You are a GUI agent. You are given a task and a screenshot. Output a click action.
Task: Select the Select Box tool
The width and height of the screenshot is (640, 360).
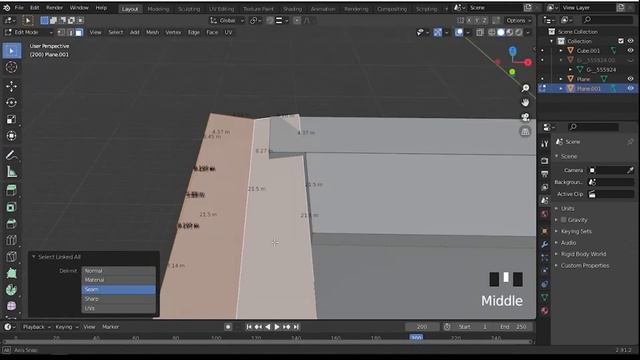coord(11,51)
